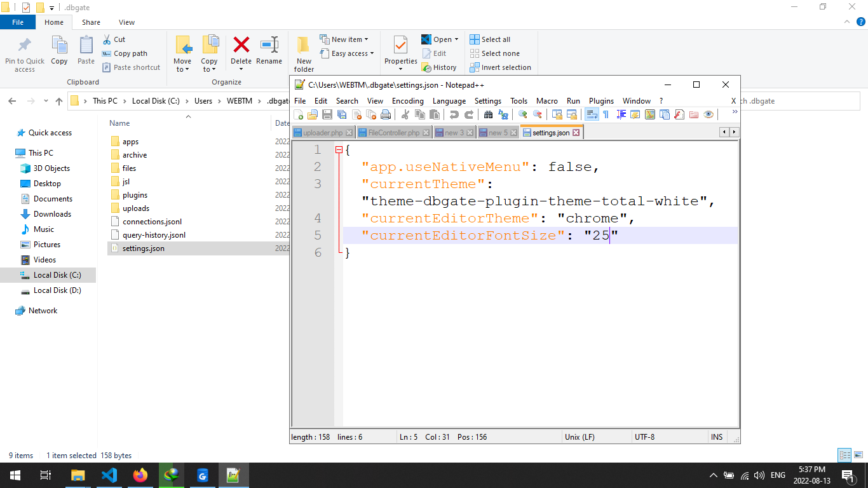Open the Share tab in Explorer ribbon

[x=91, y=22]
